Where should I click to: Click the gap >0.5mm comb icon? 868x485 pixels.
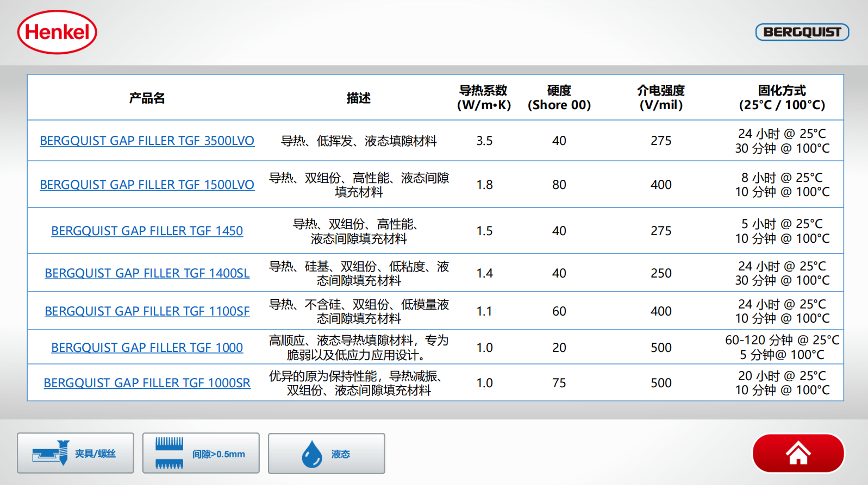[x=169, y=453]
